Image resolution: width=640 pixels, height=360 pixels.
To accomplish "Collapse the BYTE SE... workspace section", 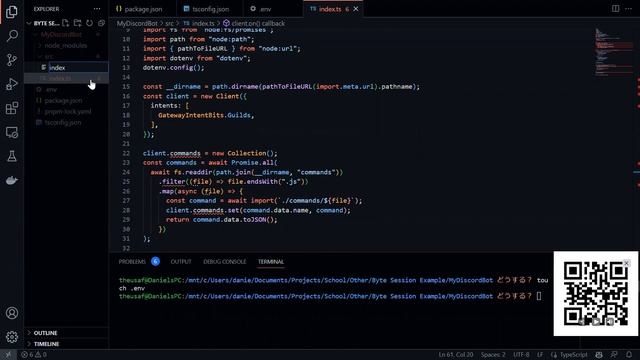I will point(29,23).
